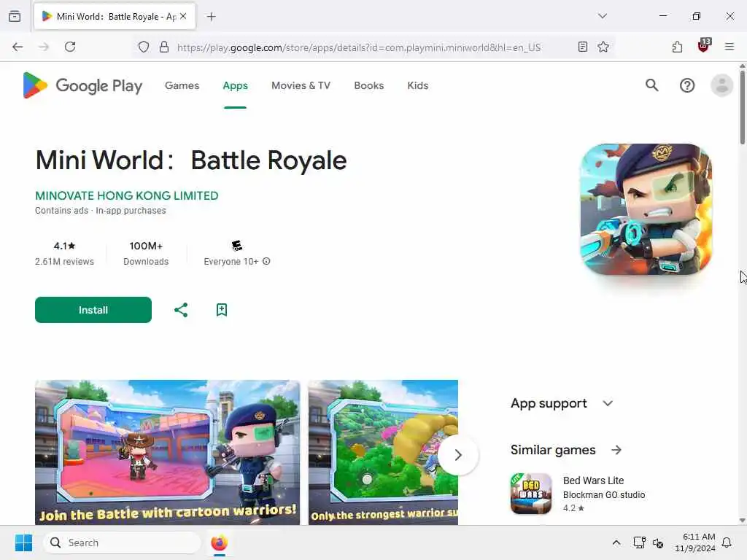Open MINOVATE HONG KONG LIMITED developer link
This screenshot has width=747, height=560.
(x=127, y=195)
